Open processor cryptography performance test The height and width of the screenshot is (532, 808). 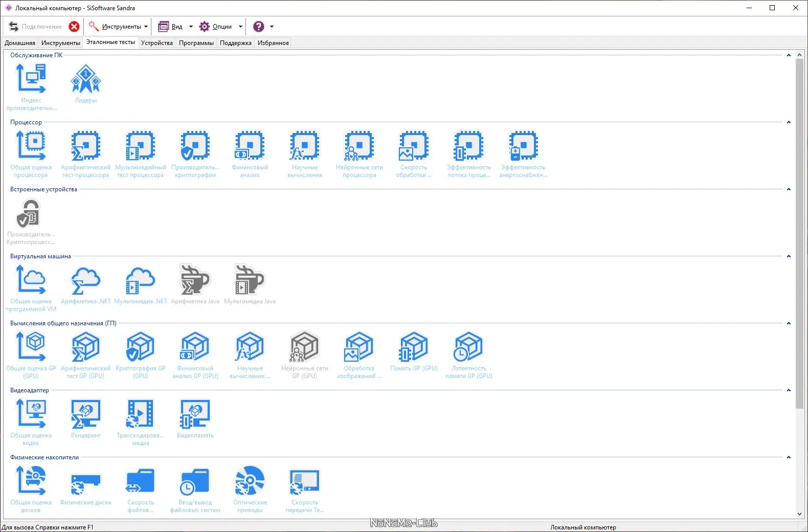[x=195, y=154]
